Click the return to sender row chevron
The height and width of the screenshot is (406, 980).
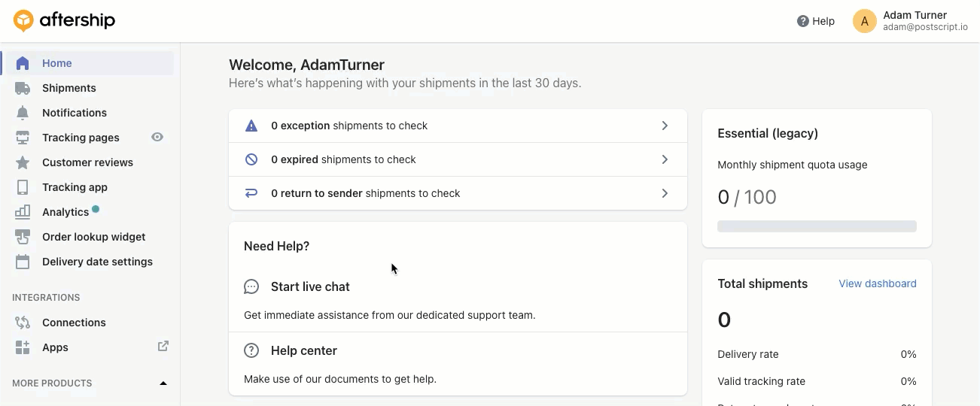[x=665, y=193]
